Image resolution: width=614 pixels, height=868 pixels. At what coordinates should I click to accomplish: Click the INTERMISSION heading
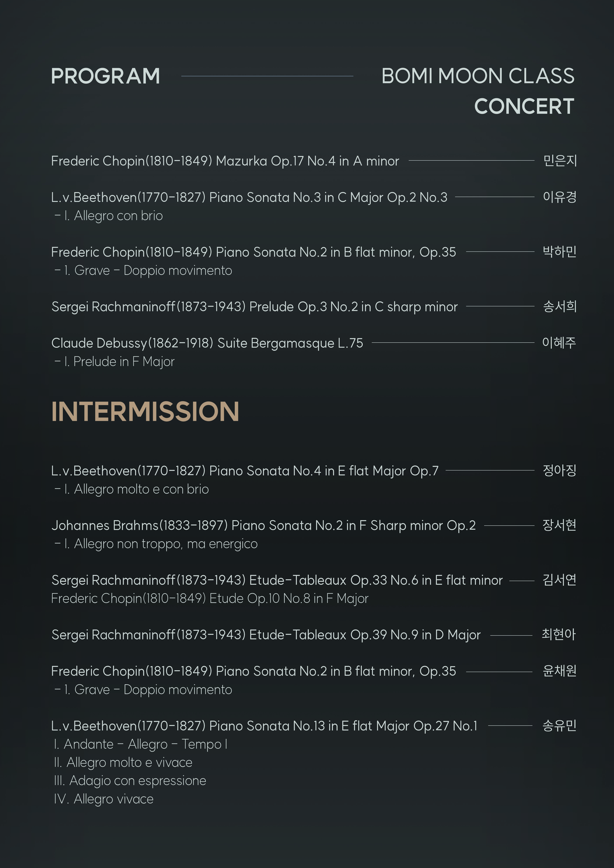145,411
